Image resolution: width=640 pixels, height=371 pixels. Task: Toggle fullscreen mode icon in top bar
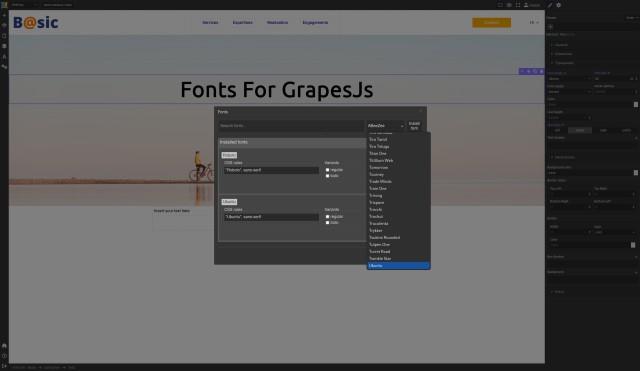pyautogui.click(x=518, y=5)
